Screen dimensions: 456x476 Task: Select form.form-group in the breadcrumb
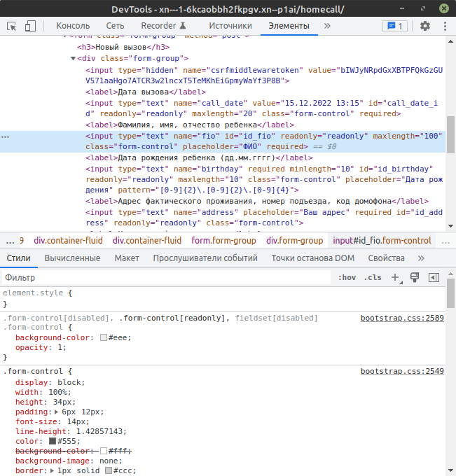point(223,241)
